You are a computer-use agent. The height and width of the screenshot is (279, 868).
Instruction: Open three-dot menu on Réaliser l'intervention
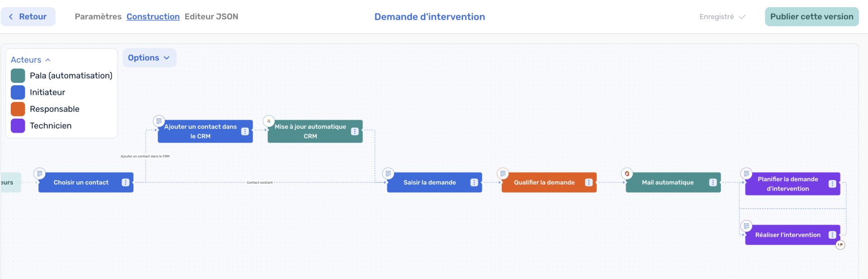tap(832, 235)
